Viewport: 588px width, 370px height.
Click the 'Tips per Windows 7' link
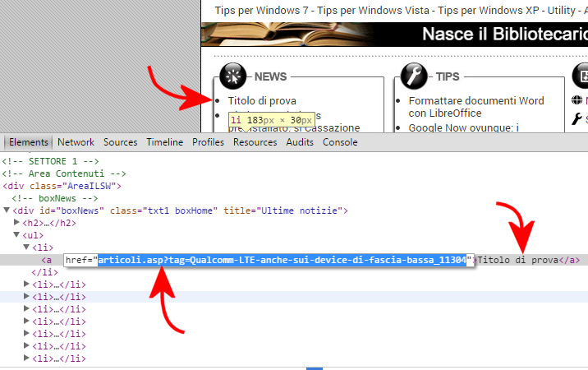click(261, 11)
